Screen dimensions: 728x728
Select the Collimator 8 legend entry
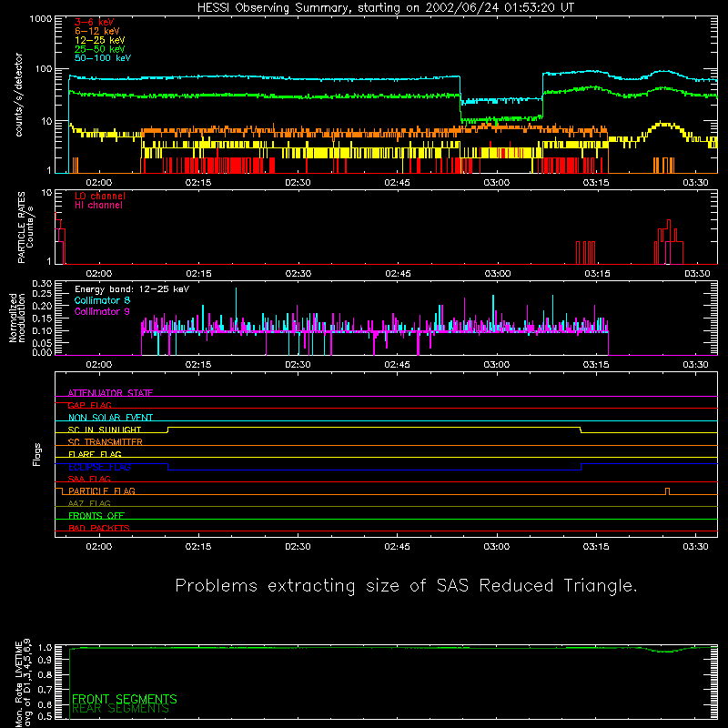[102, 300]
